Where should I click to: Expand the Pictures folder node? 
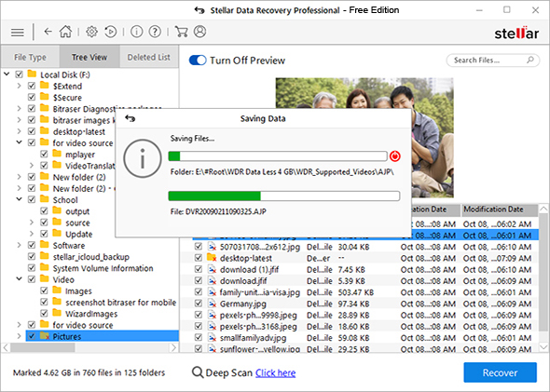click(20, 336)
